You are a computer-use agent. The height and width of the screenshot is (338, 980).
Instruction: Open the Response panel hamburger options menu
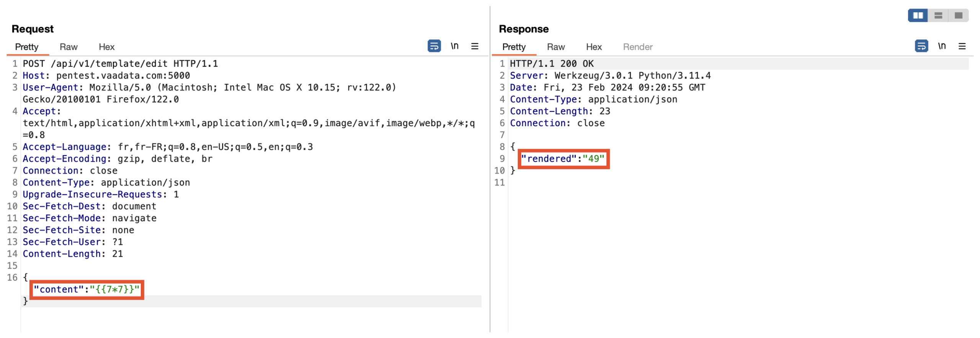coord(961,46)
